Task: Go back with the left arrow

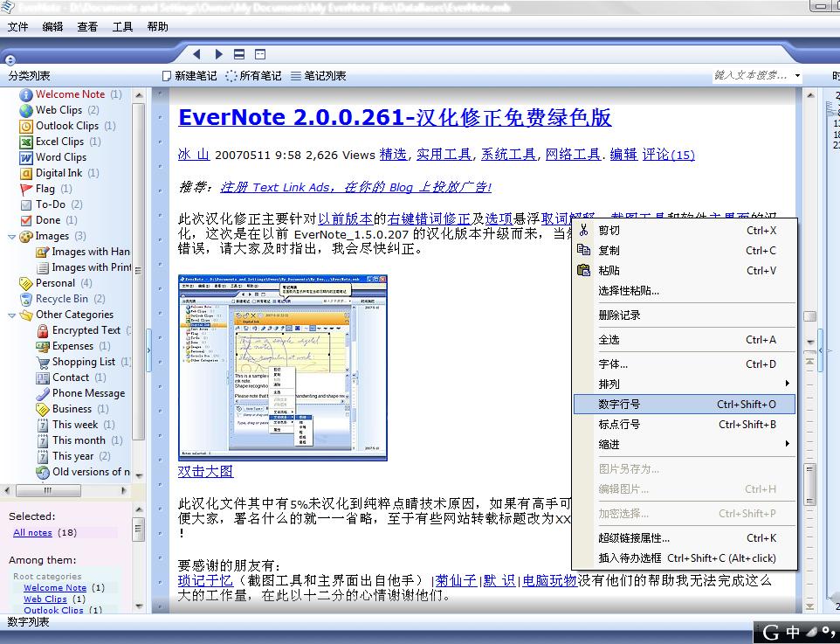Action: click(x=196, y=54)
